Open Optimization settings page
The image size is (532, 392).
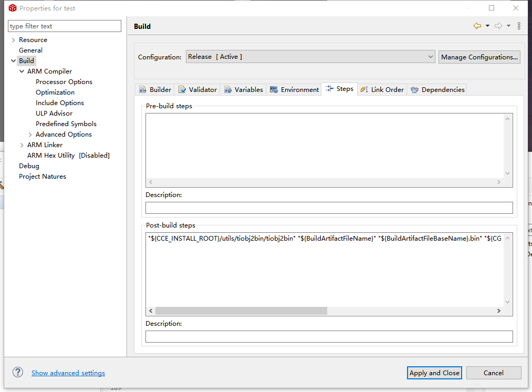[x=55, y=92]
